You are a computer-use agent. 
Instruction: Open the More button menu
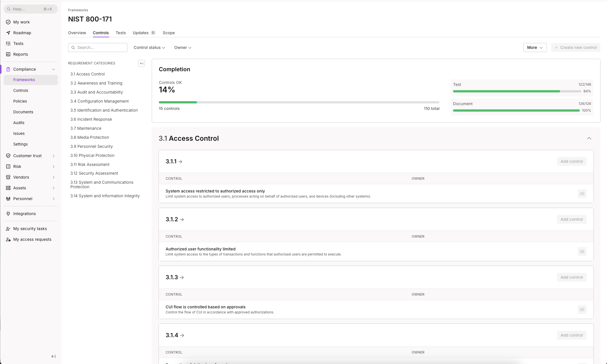[x=535, y=47]
